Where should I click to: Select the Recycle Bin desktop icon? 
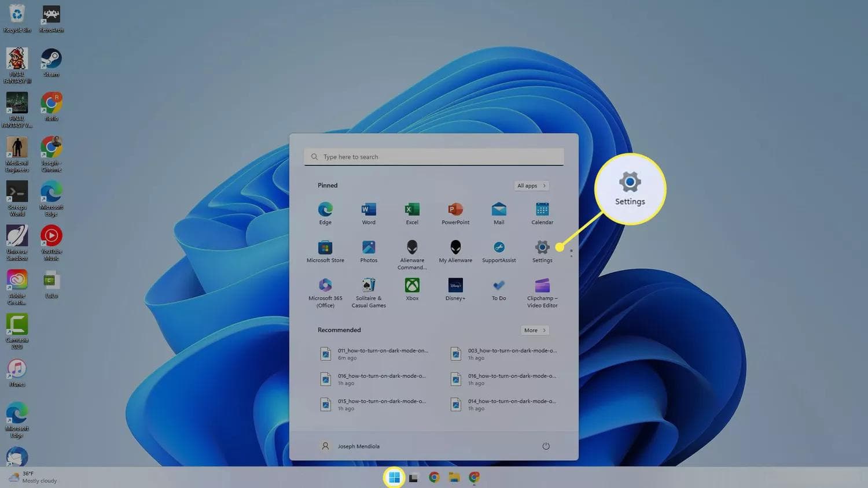(17, 19)
